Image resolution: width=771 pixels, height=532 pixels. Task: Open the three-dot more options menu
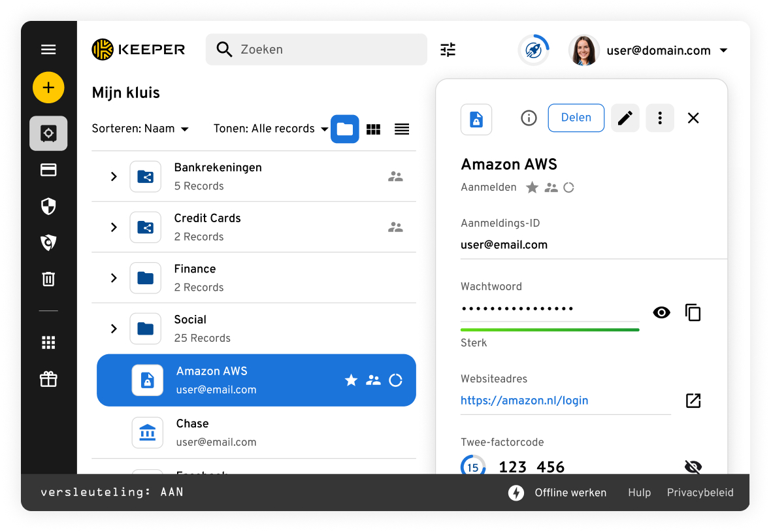pos(660,118)
